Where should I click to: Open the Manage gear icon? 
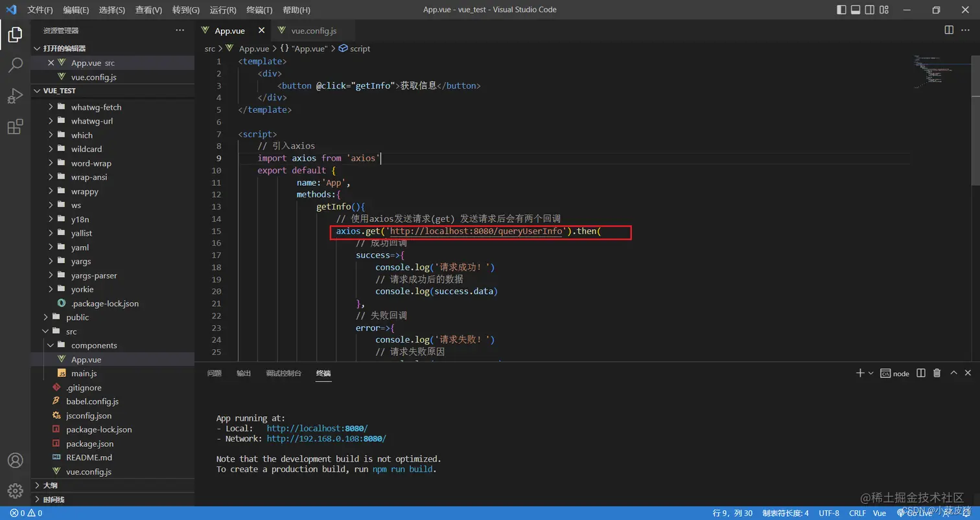tap(15, 490)
